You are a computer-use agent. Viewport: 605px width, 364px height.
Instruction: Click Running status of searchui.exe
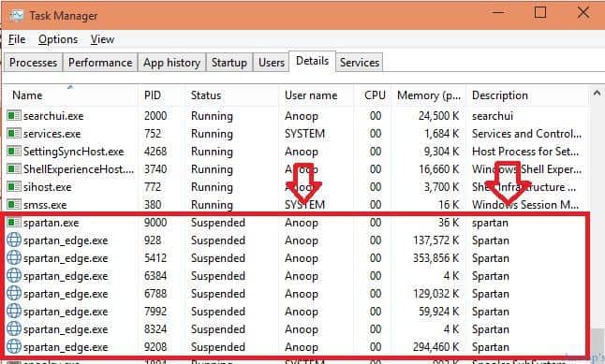[x=212, y=116]
